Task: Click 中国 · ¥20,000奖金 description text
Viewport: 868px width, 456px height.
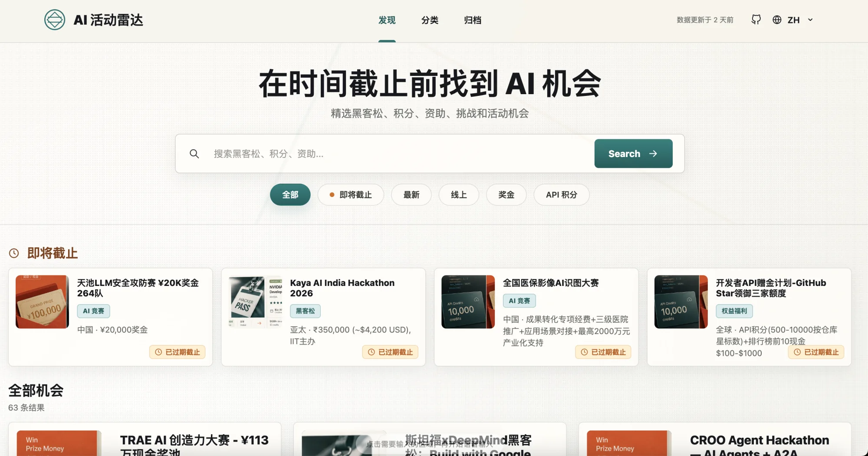Action: [112, 330]
